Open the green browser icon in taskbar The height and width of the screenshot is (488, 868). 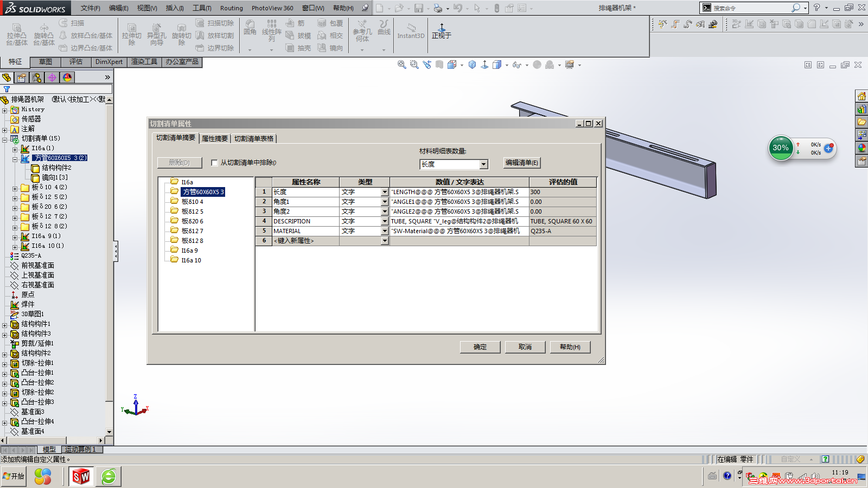tap(108, 477)
